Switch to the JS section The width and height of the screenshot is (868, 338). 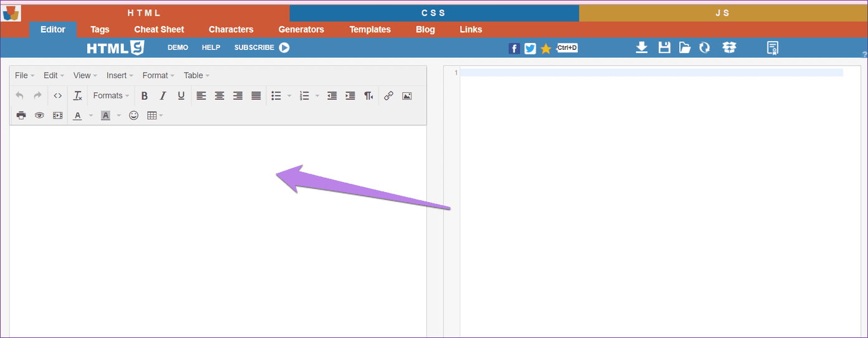pos(723,13)
